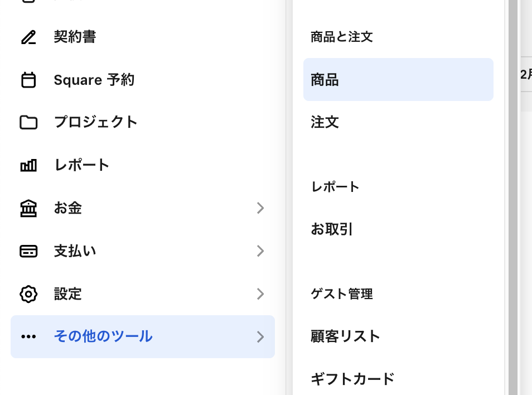Screen dimensions: 532x395
Task: Click the レポート section heading in submenu
Action: pyautogui.click(x=335, y=187)
